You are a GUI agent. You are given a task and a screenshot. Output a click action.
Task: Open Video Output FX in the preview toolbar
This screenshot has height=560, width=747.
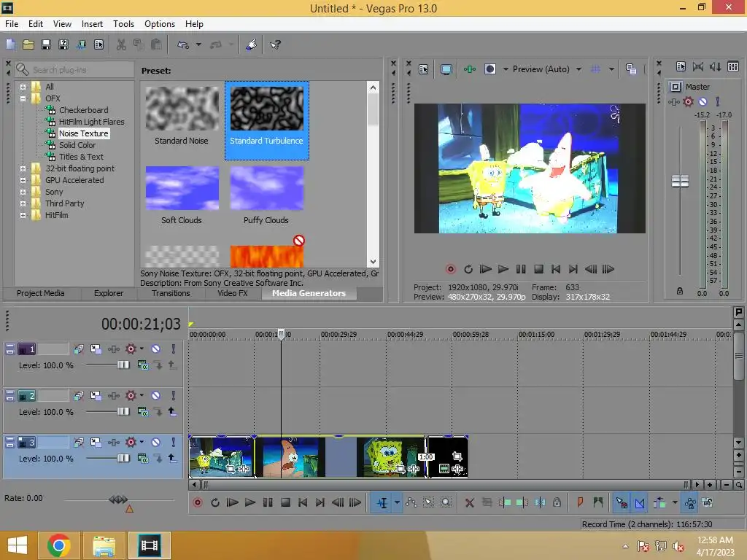pos(470,69)
